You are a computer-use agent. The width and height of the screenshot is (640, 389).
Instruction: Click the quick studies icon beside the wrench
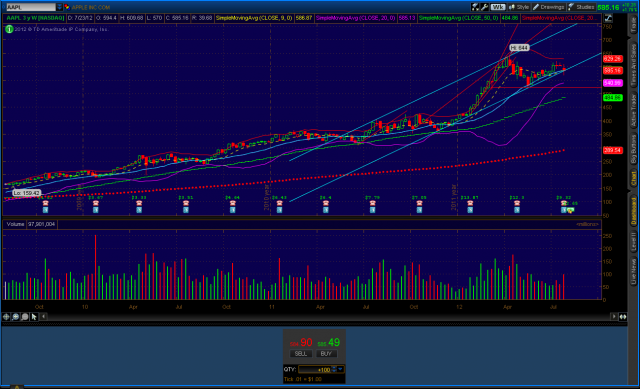(x=476, y=7)
